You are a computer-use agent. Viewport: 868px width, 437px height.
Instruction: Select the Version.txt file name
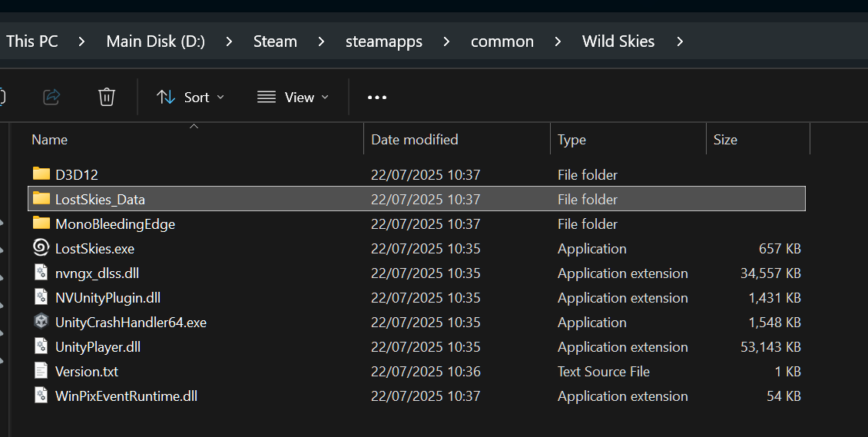coord(87,371)
